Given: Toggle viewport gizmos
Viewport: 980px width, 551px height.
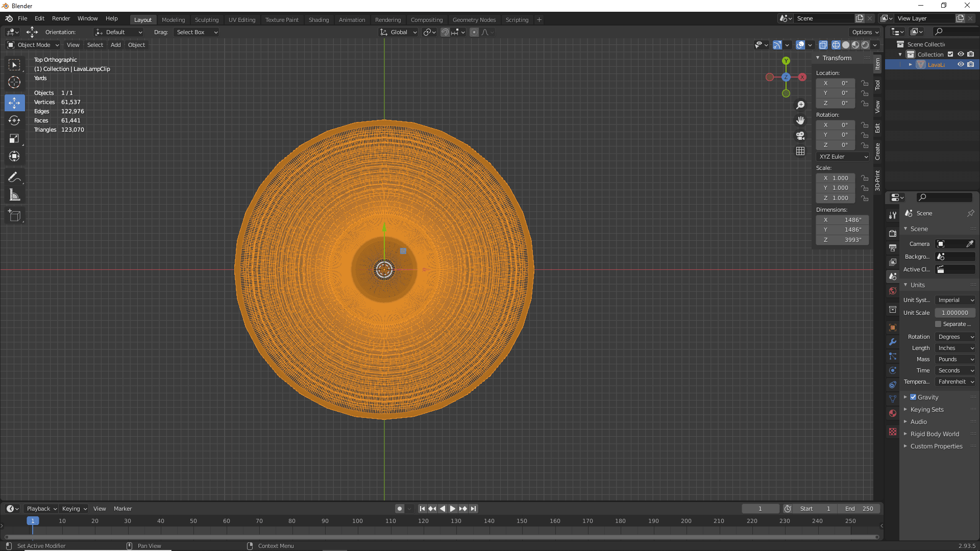Looking at the screenshot, I should 777,45.
